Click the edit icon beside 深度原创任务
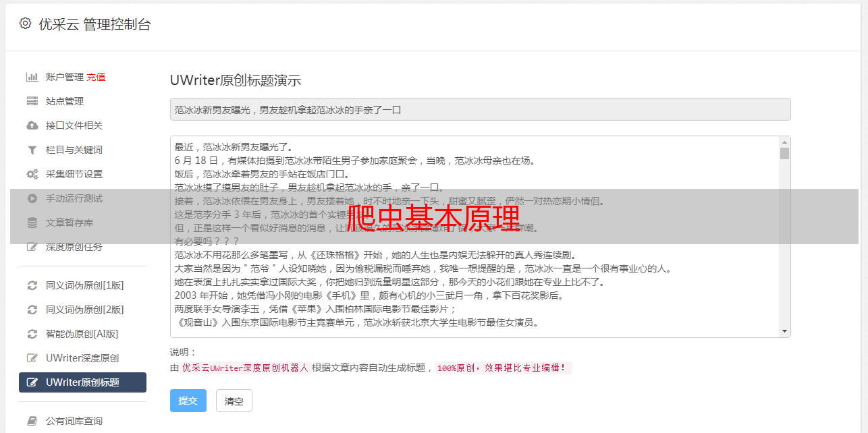This screenshot has height=433, width=868. pos(32,247)
